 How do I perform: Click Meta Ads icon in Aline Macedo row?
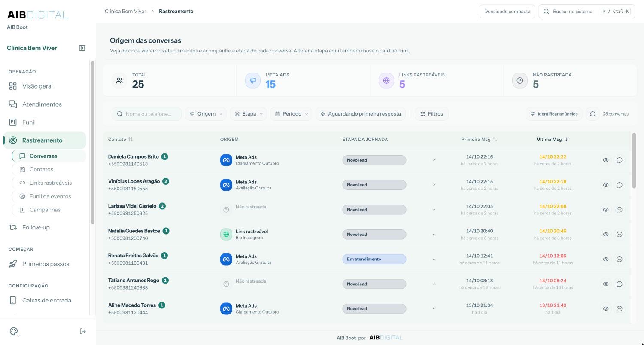pos(226,309)
